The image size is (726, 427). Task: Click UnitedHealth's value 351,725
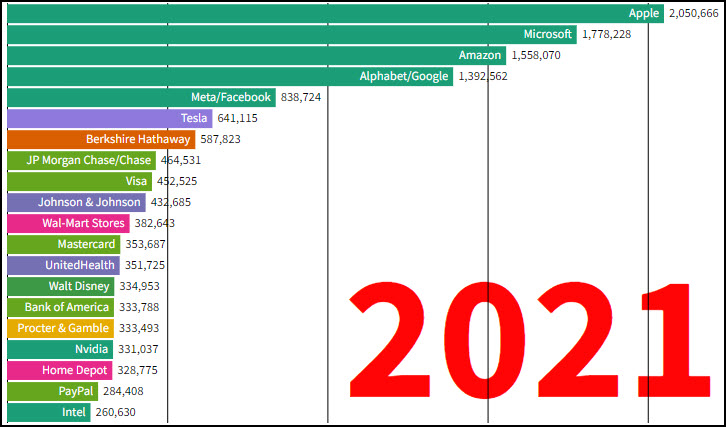[145, 265]
